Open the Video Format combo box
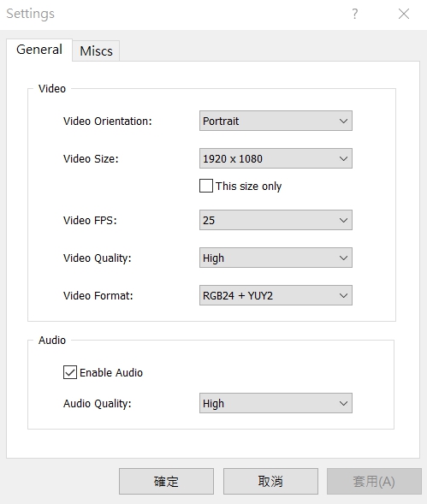427x504 pixels. click(276, 295)
